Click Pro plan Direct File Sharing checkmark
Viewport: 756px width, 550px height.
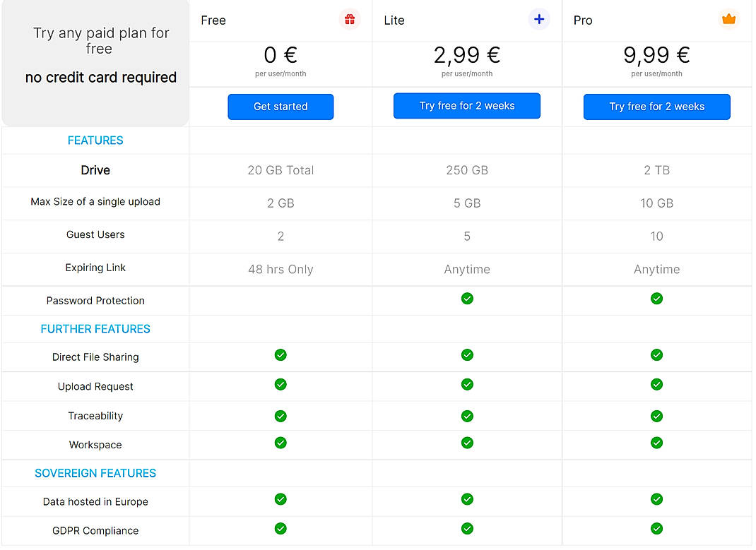pos(656,355)
